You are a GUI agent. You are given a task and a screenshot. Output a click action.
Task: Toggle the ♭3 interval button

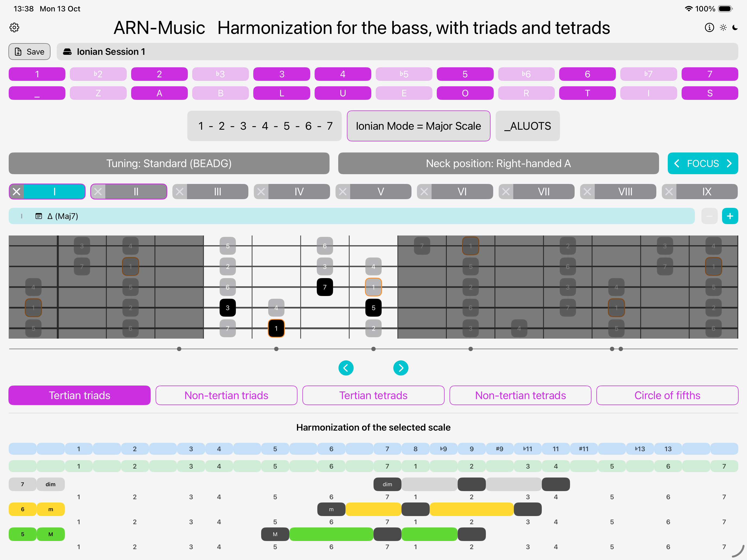click(x=220, y=74)
